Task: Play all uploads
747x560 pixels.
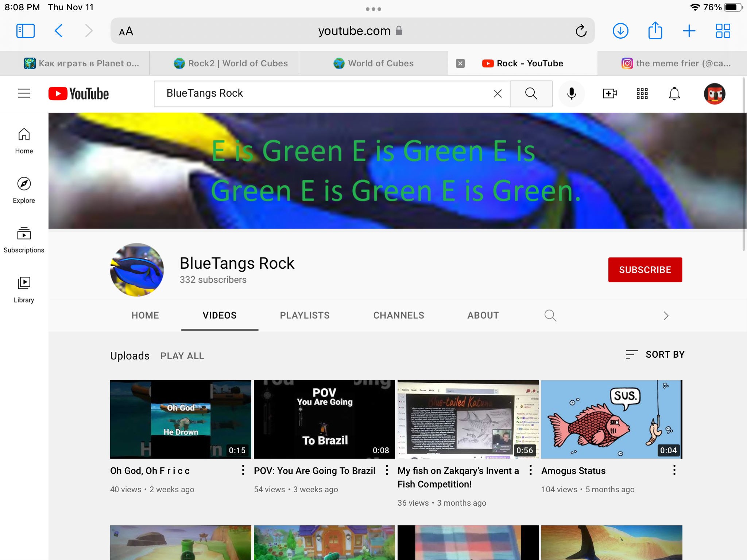Action: point(182,356)
